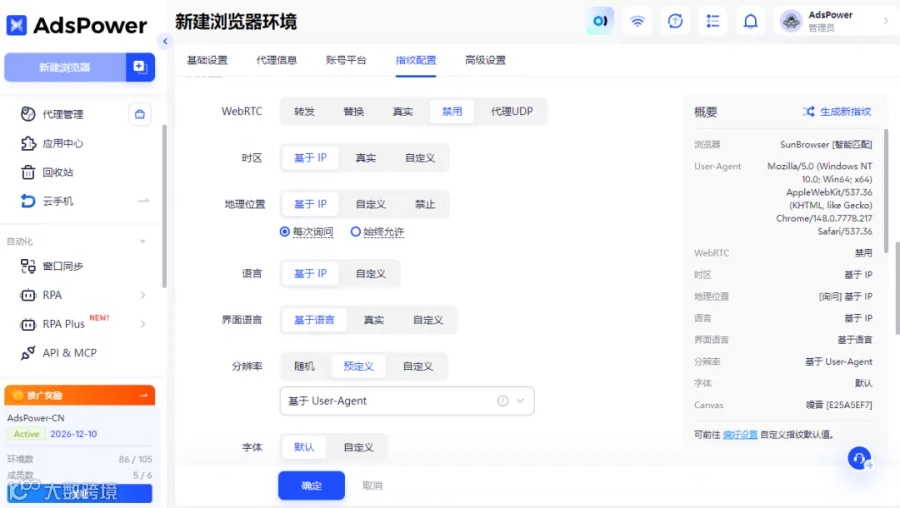Click the RPA Plus robot icon

coord(28,324)
